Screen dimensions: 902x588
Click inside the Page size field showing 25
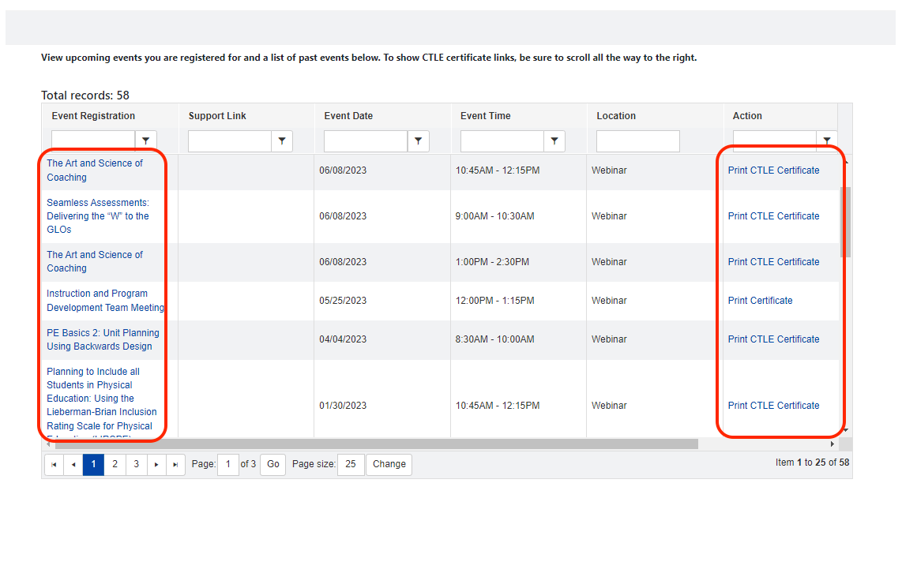[x=351, y=465]
